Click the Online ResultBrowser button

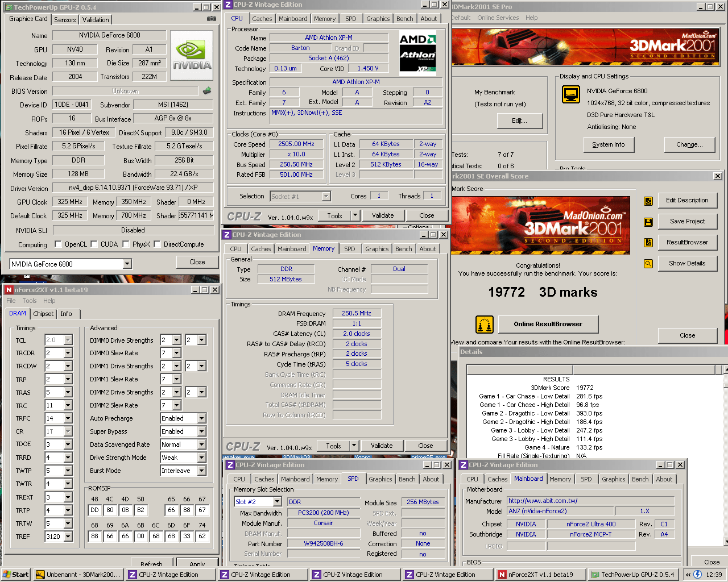pos(548,324)
